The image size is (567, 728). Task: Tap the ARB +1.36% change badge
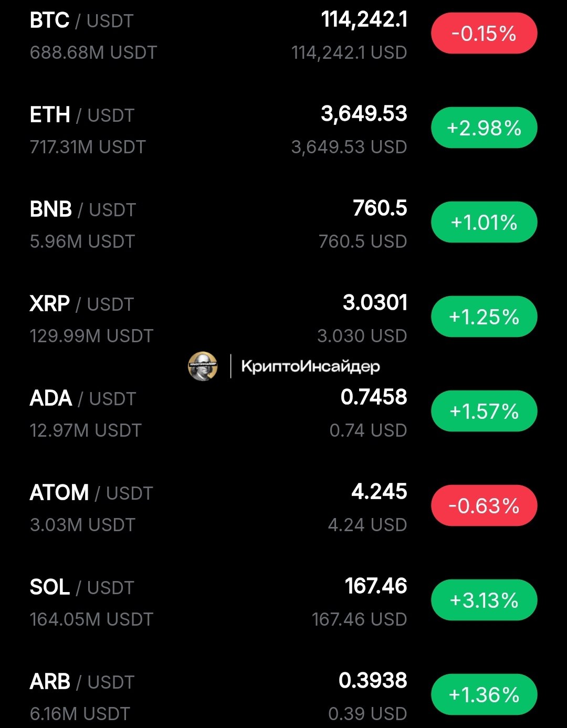(x=484, y=695)
